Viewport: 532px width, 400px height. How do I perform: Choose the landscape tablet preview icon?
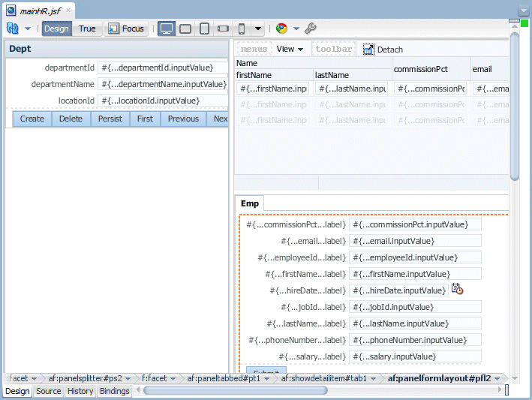185,29
